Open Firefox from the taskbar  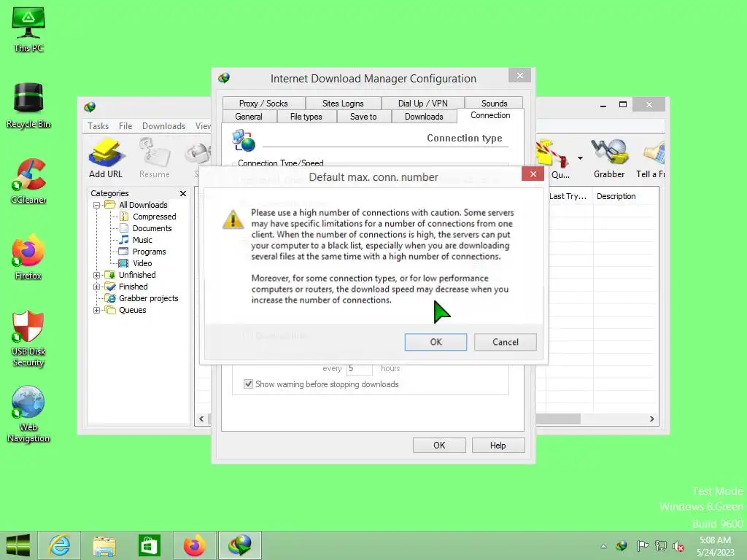coord(194,545)
